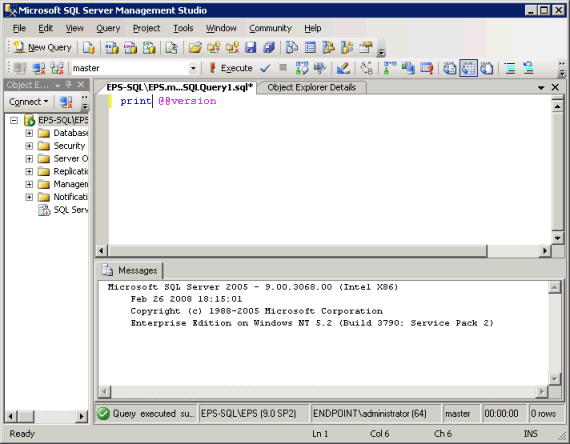Viewport: 570px width, 444px height.
Task: Open the Connect dropdown in Object Explorer
Action: (x=28, y=102)
